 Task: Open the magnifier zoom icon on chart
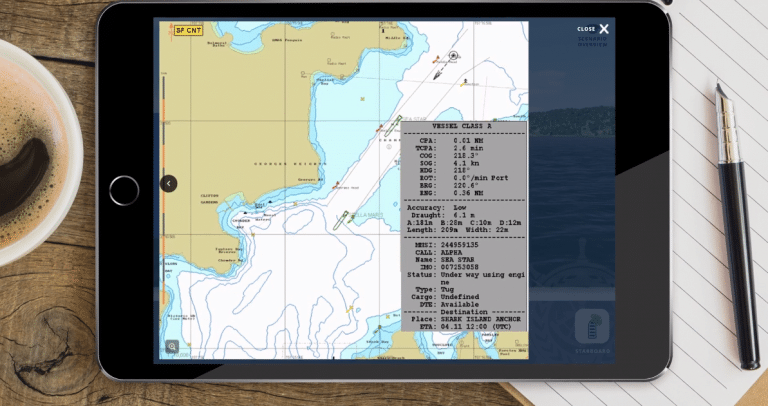172,347
